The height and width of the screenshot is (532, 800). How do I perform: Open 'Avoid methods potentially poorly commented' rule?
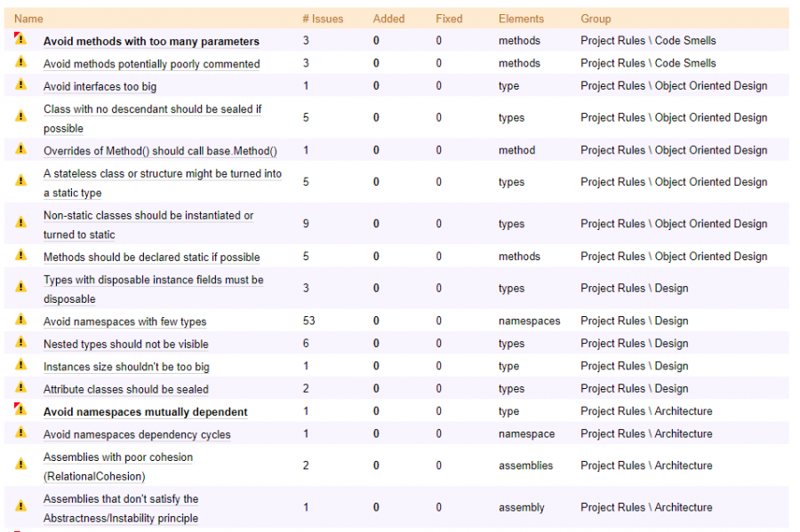point(151,64)
